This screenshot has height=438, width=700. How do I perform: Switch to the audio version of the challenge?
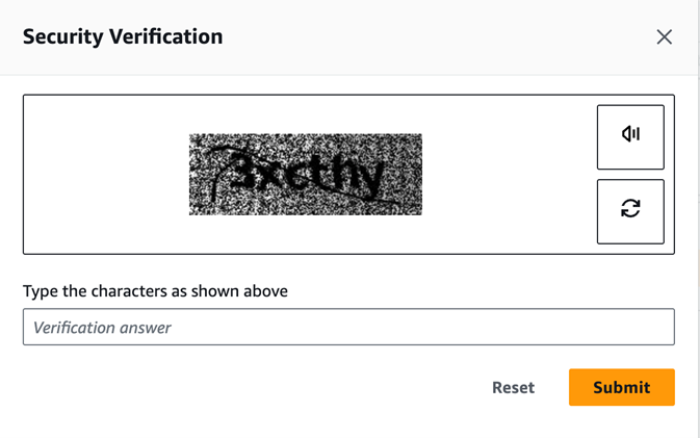click(630, 137)
